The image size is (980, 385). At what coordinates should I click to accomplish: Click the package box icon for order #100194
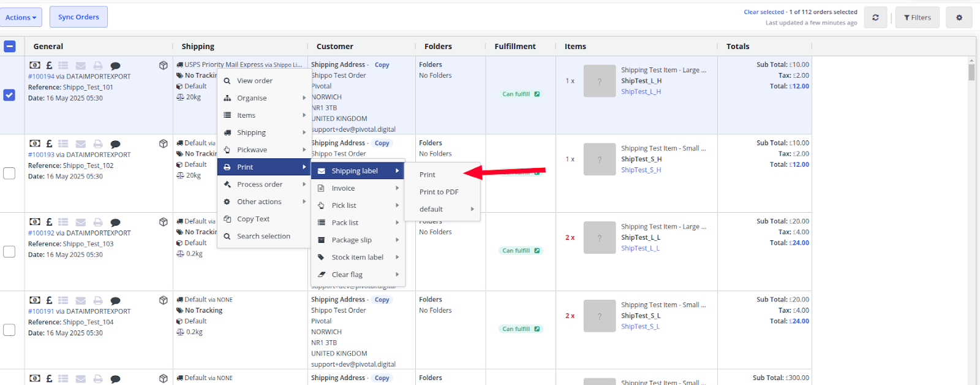(164, 65)
